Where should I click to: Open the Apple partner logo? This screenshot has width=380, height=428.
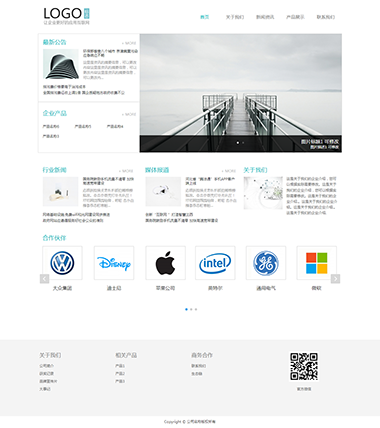pyautogui.click(x=165, y=263)
